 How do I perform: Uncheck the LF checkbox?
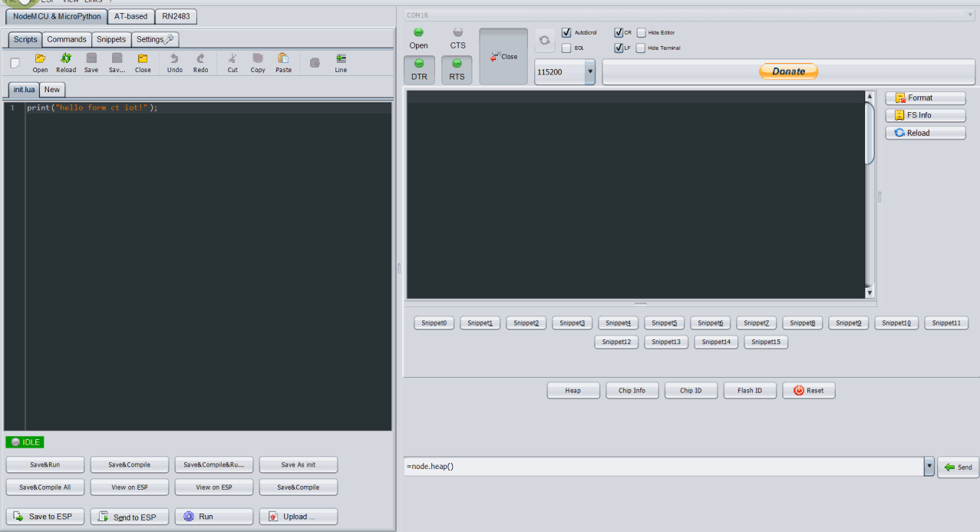(619, 48)
